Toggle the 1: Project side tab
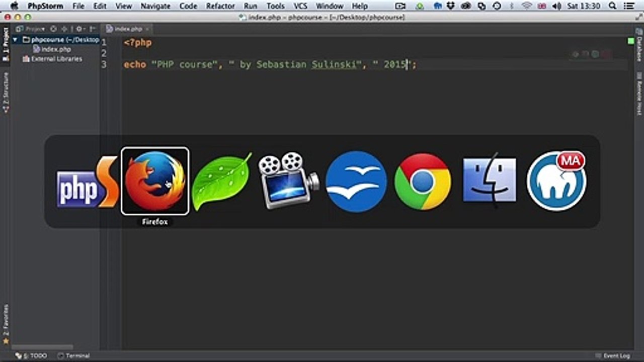This screenshot has width=644, height=362. pyautogui.click(x=6, y=44)
